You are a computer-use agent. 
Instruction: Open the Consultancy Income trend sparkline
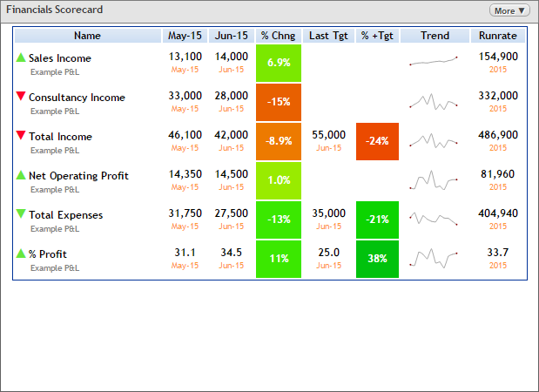434,102
